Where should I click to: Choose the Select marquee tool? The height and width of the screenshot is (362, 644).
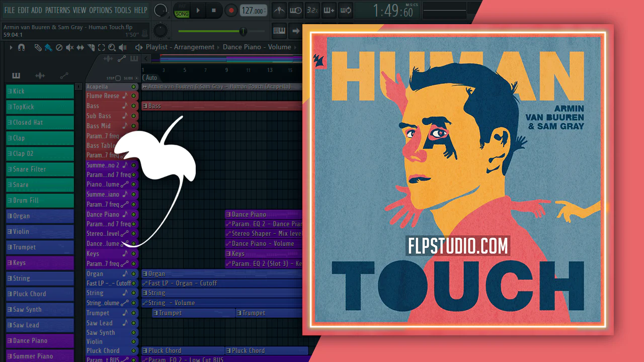(102, 47)
